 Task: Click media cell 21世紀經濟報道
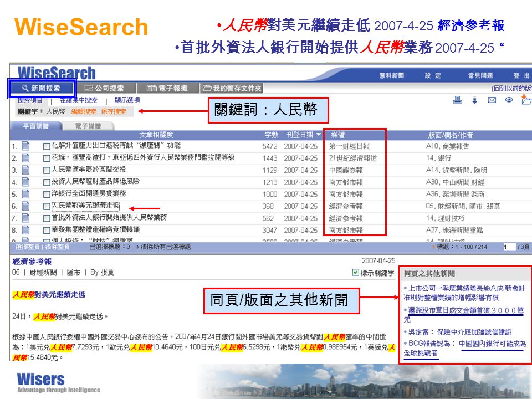click(353, 158)
